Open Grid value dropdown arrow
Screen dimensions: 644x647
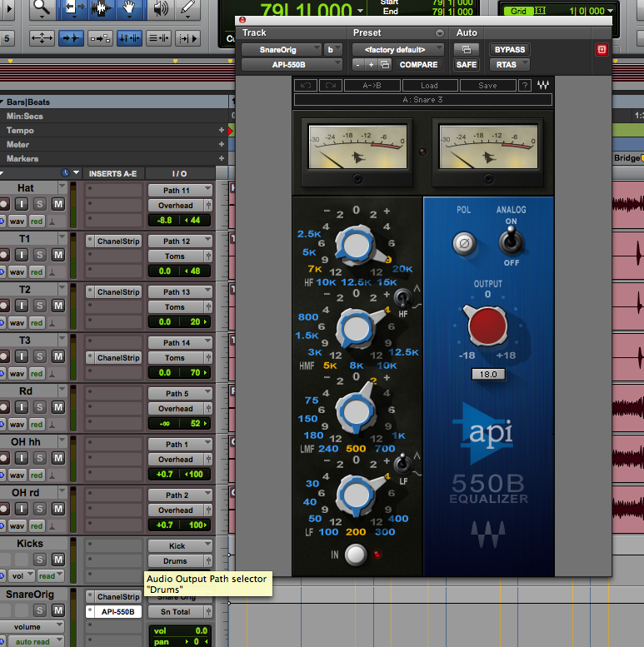coord(611,11)
